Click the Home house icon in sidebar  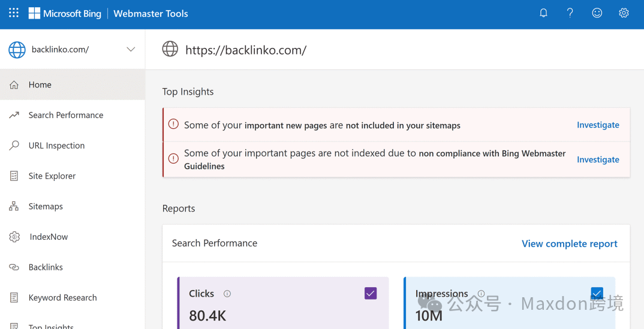[14, 85]
